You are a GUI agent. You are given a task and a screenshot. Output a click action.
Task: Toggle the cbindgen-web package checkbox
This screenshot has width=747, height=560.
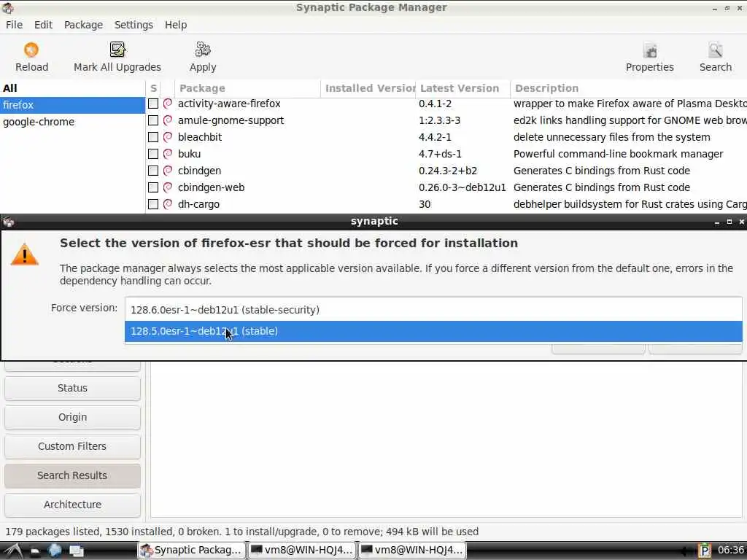[x=153, y=187]
